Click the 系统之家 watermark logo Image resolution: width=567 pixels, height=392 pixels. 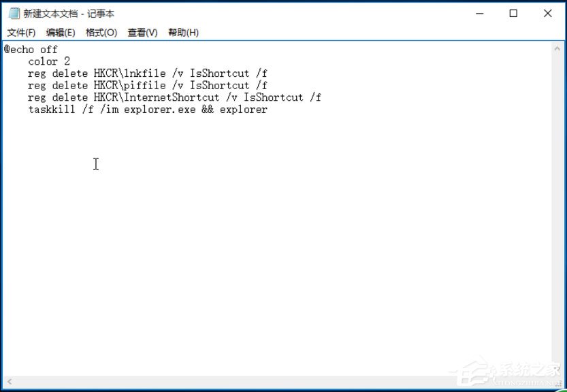pos(500,371)
